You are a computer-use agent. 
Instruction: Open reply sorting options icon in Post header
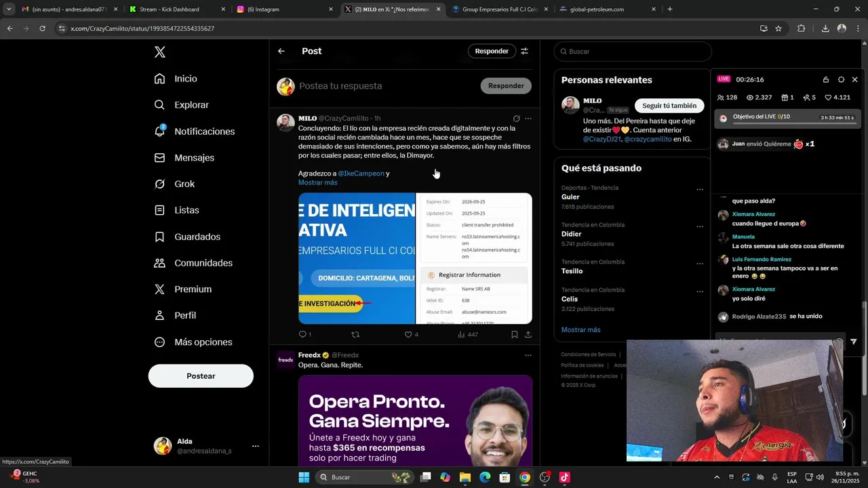point(524,51)
